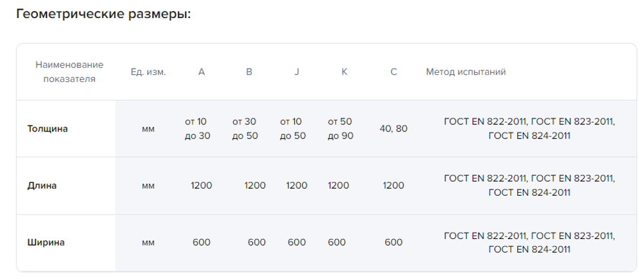
Task: Click the "от 10 до 30" thickness cell
Action: (197, 128)
